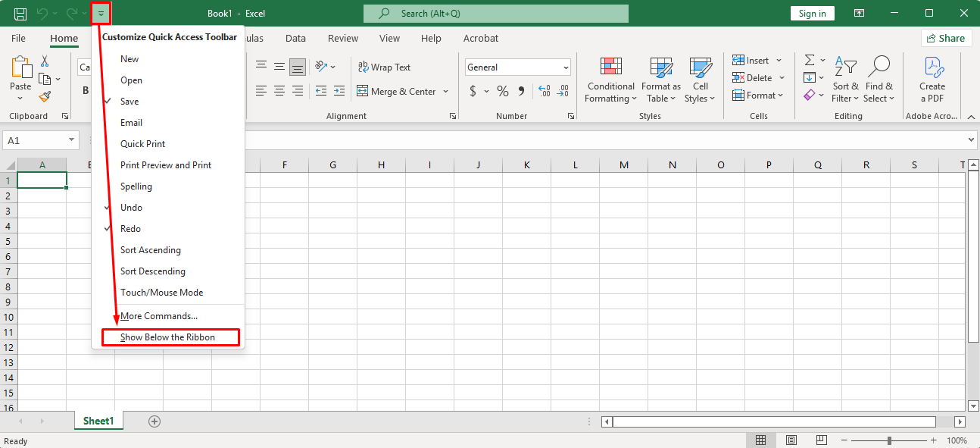Screen dimensions: 980x448
Task: Click the Percent Style icon
Action: 502,92
